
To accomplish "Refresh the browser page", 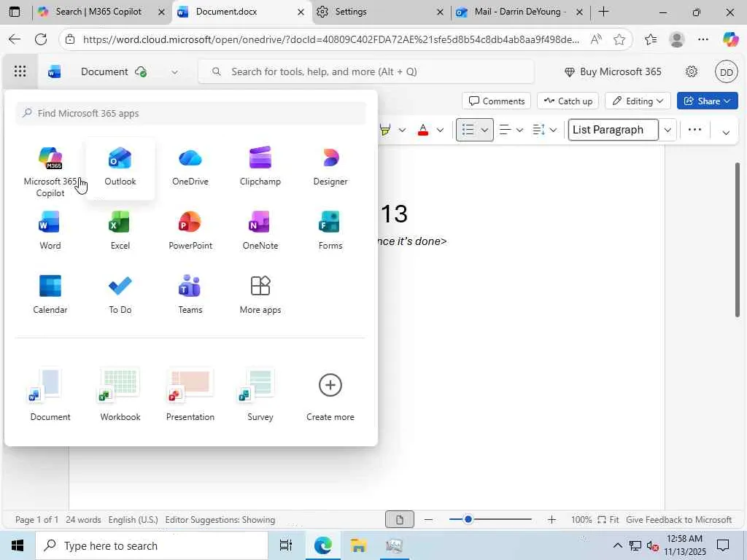I will (x=41, y=39).
